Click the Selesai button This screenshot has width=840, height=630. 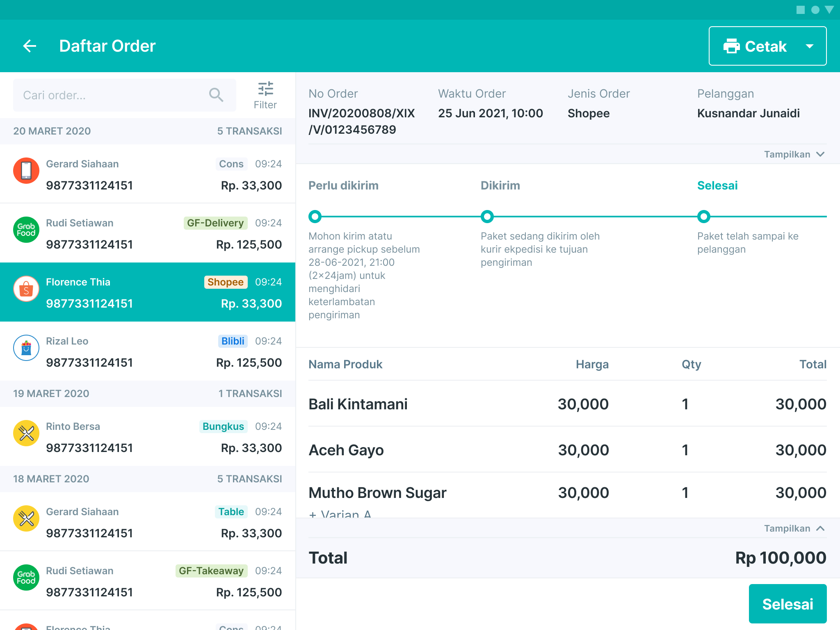click(x=787, y=604)
